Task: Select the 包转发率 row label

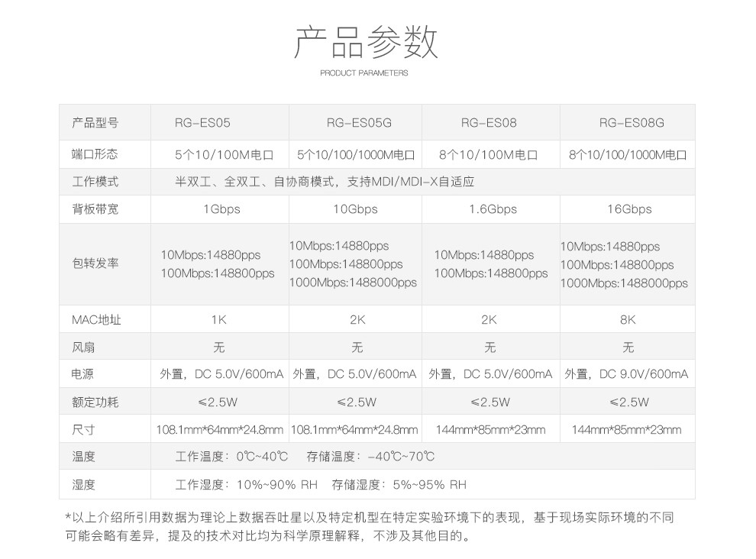Action: [x=95, y=263]
